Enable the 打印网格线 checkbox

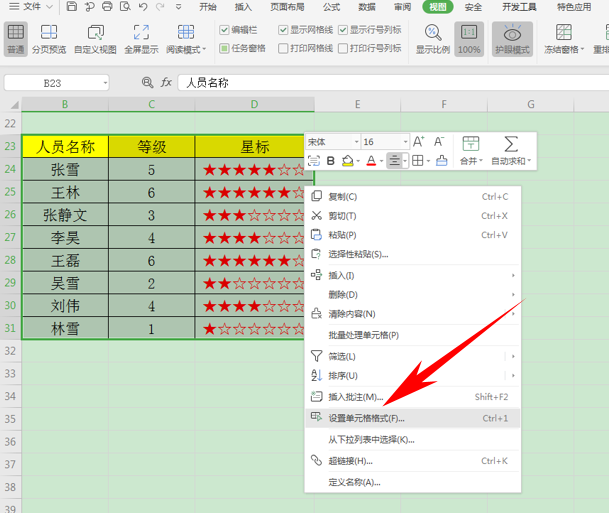(x=284, y=48)
